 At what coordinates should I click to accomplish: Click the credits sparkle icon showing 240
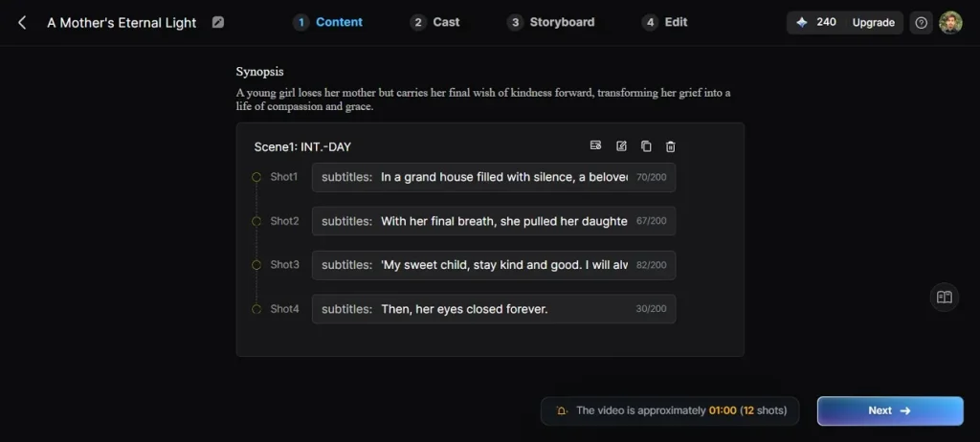802,23
